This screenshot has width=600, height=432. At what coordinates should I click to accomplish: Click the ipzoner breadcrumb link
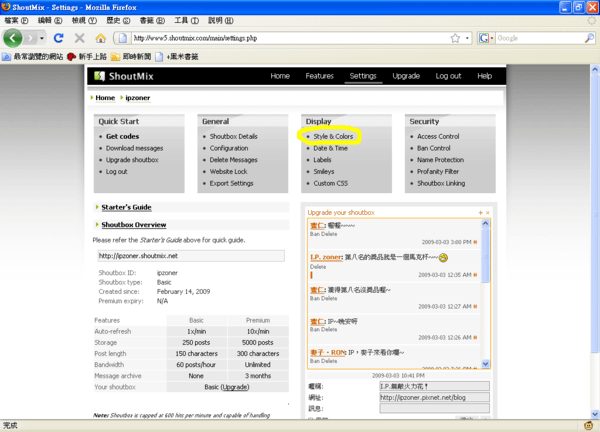(x=138, y=98)
